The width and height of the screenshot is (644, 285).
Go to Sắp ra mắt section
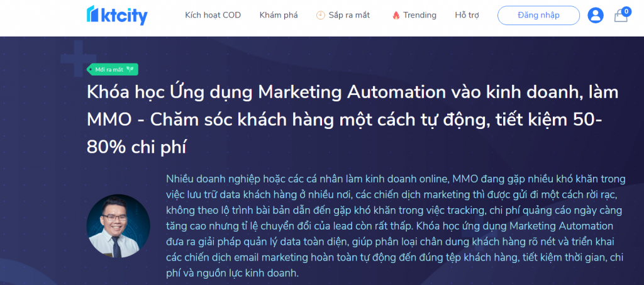tap(349, 15)
